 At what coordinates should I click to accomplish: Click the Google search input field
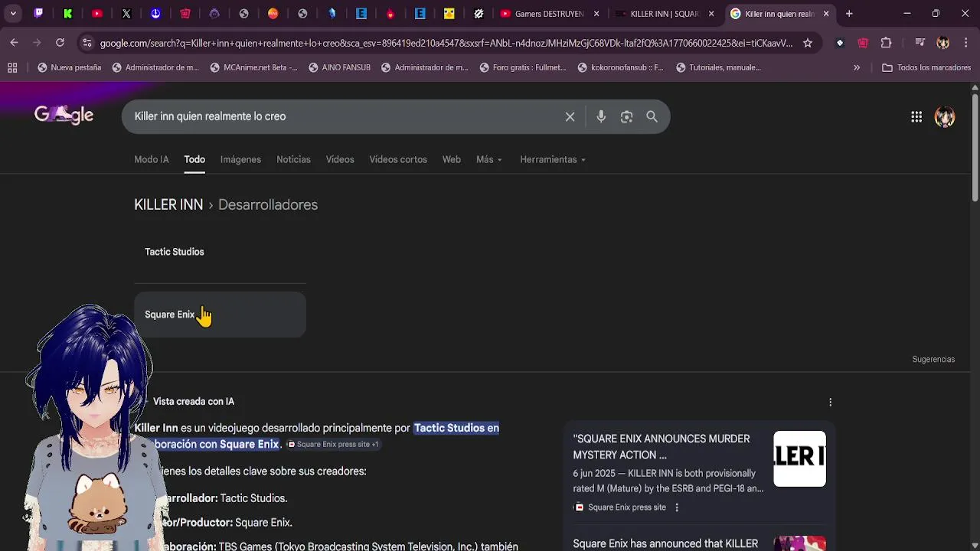click(345, 116)
